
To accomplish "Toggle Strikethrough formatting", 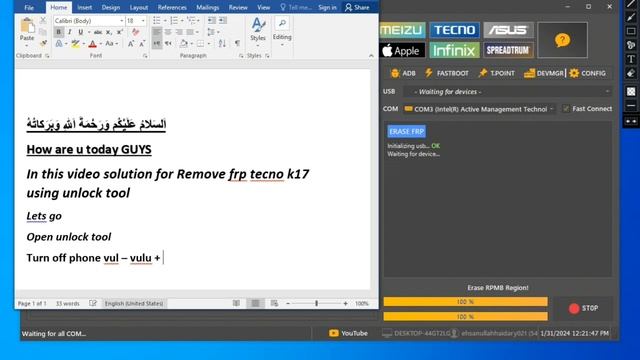I will click(98, 32).
